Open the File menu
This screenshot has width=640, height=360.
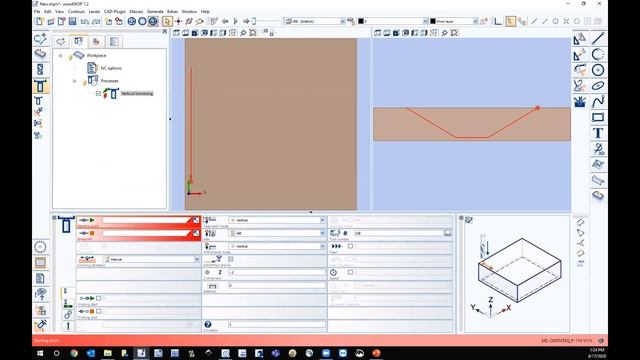(37, 11)
